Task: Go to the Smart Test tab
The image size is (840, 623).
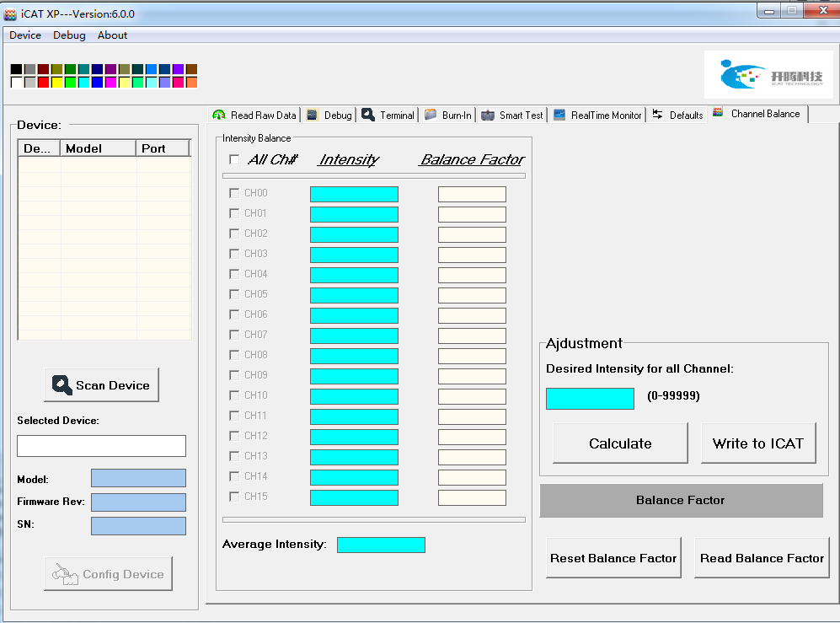Action: point(513,115)
